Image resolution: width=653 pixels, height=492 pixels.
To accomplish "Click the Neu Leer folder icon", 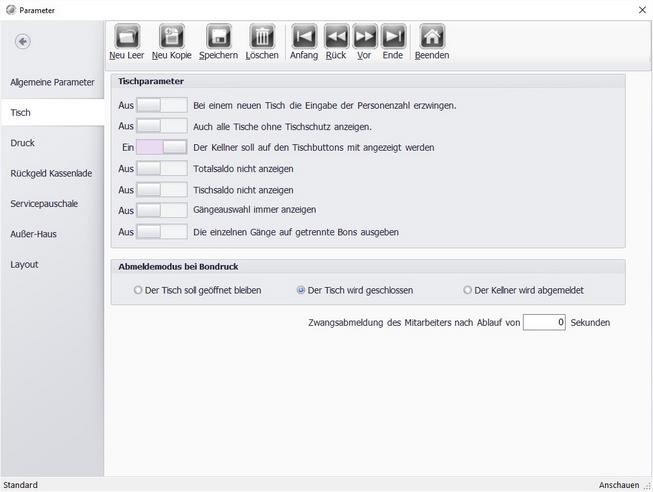I will coord(127,36).
